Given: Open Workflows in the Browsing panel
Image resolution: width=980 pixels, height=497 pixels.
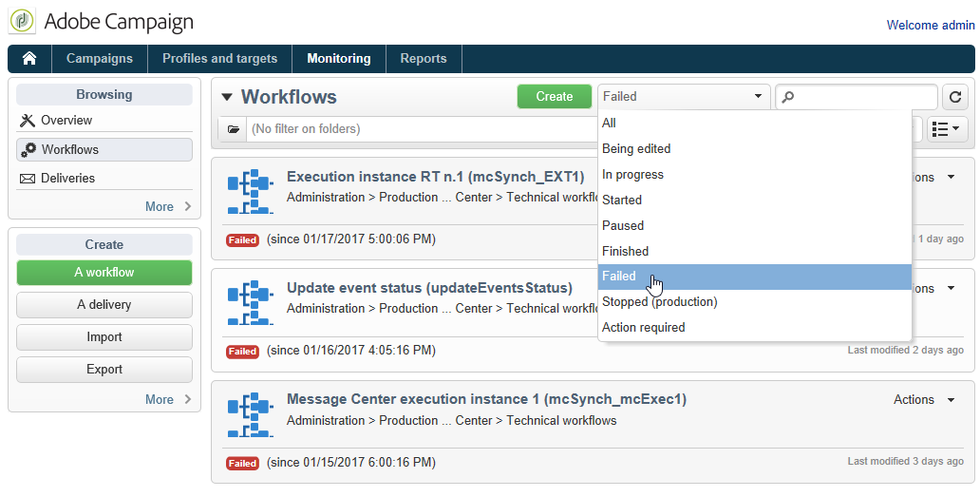Looking at the screenshot, I should click(104, 149).
